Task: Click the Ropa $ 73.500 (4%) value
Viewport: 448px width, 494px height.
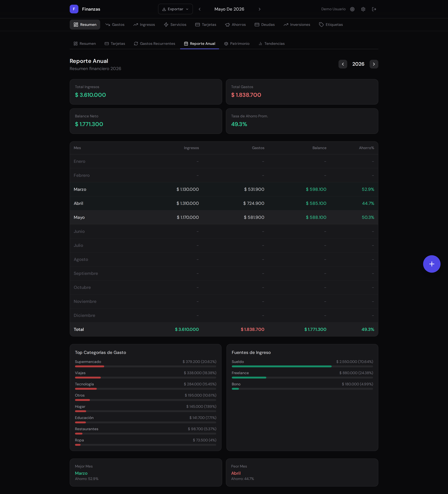Action: [x=205, y=440]
